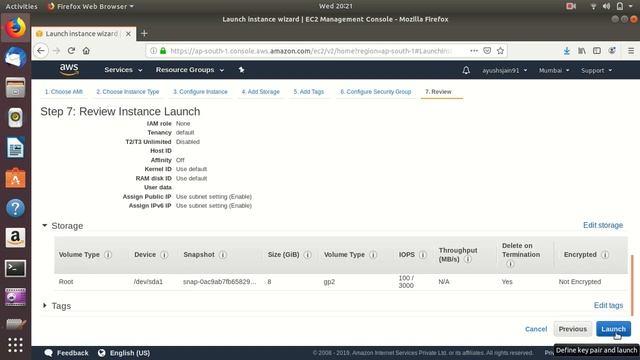
Task: Show info for first Volume Type column
Action: (x=108, y=255)
